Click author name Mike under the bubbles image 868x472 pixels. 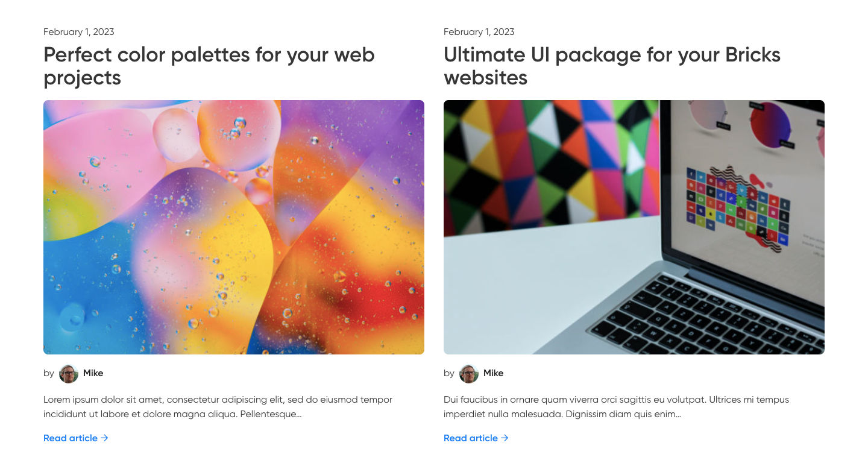click(x=93, y=373)
